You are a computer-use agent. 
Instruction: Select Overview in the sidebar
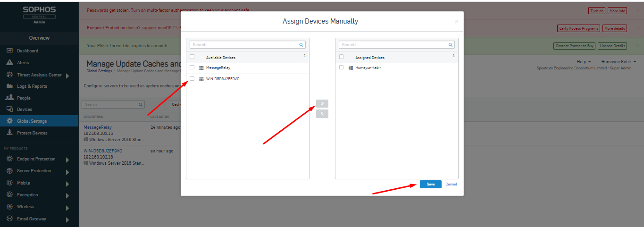coord(39,38)
